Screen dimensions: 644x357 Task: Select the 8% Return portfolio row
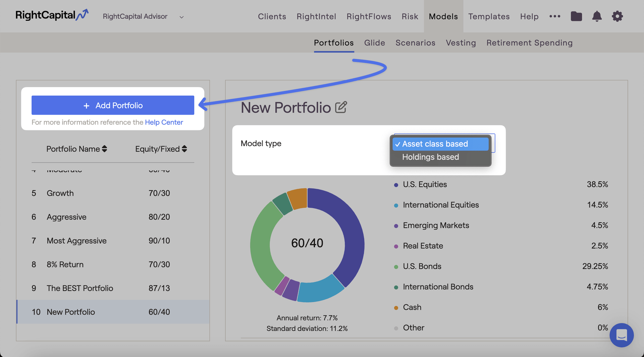click(x=113, y=264)
